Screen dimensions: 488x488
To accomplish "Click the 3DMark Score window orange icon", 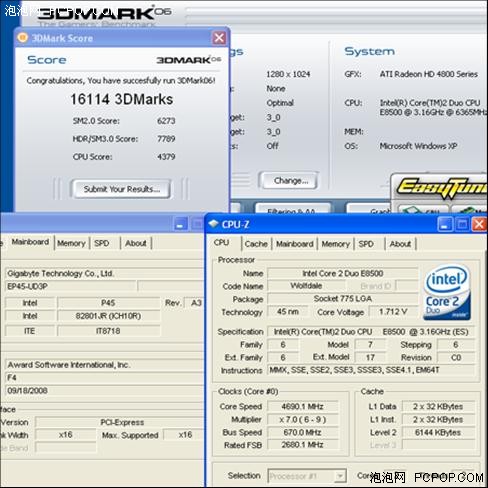I will pyautogui.click(x=22, y=37).
